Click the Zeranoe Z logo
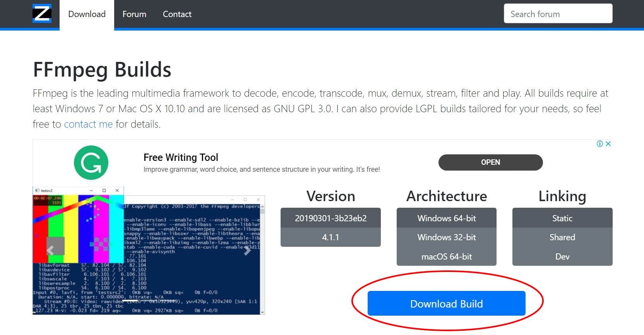Image resolution: width=644 pixels, height=335 pixels. point(42,14)
